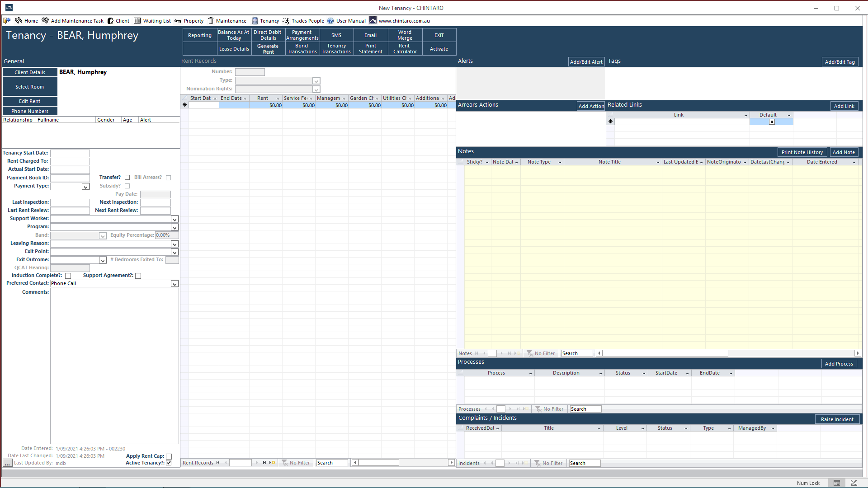Image resolution: width=868 pixels, height=488 pixels.
Task: Open the Support Worker dropdown
Action: [x=175, y=219]
